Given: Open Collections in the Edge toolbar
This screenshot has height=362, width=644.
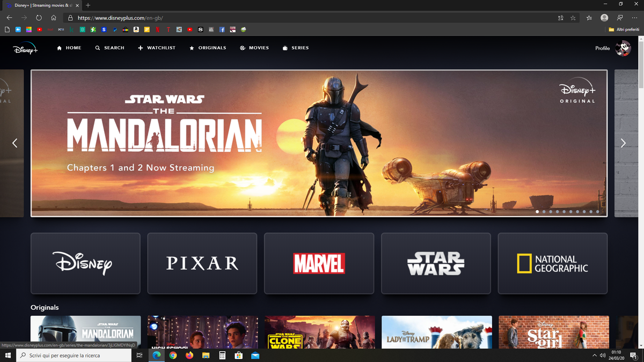Looking at the screenshot, I should point(589,18).
